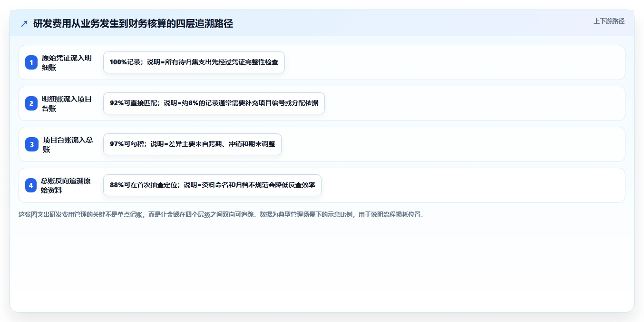This screenshot has width=644, height=322.
Task: Select the 明细账流入项目台账 label
Action: click(67, 103)
